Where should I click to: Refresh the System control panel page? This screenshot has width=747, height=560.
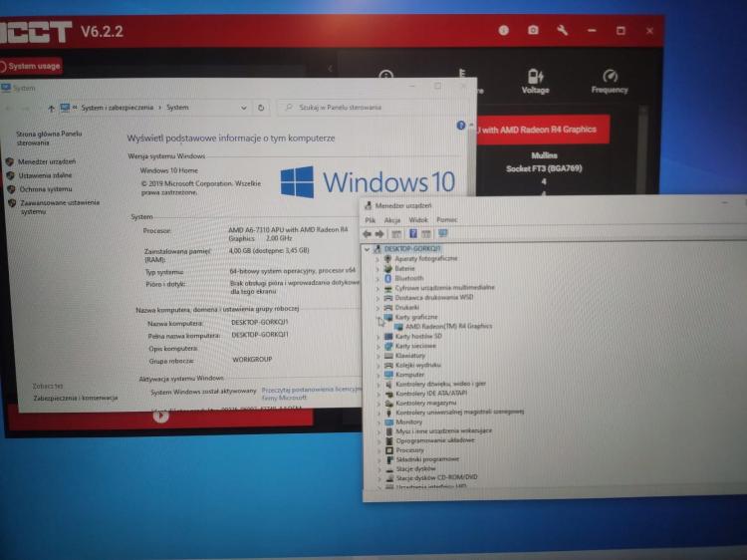[261, 108]
